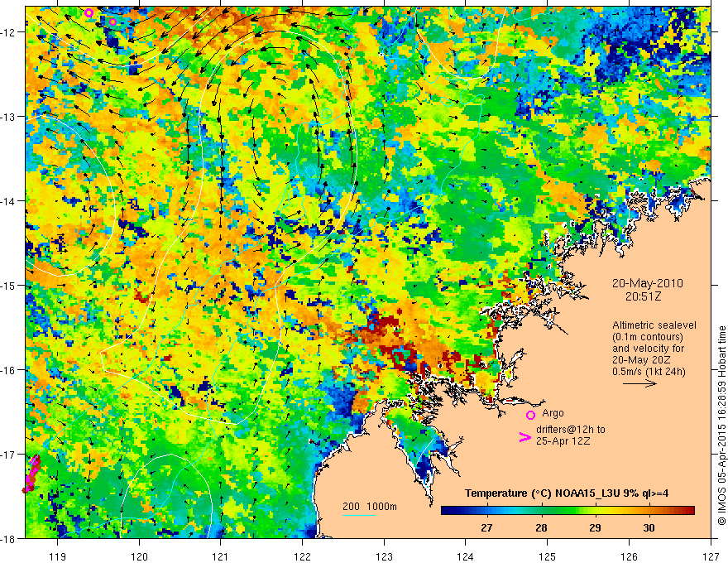Click the temperature color bar
728x563 pixels.
click(568, 510)
